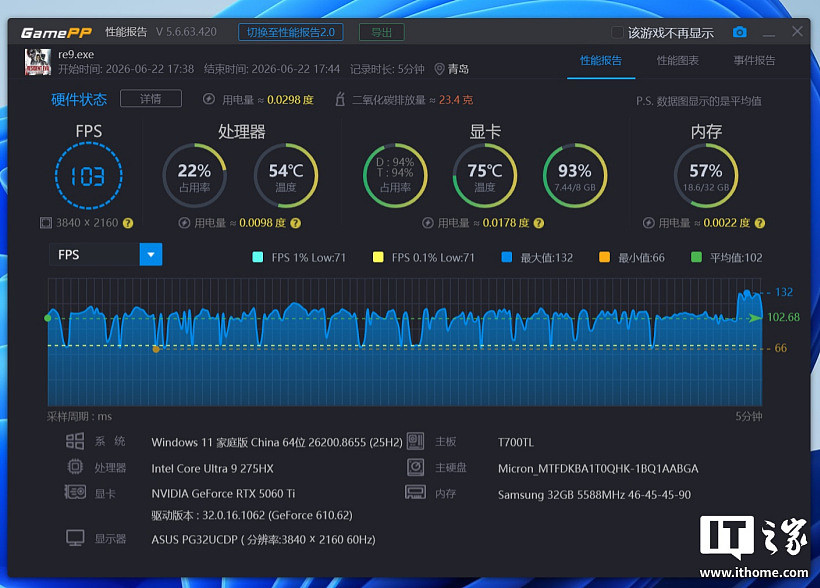Click the power icon beside processor 0.0098 度

pyautogui.click(x=184, y=223)
